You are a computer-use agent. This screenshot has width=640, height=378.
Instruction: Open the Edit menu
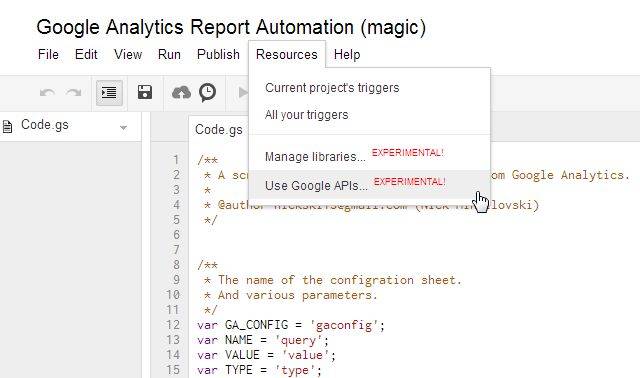86,54
